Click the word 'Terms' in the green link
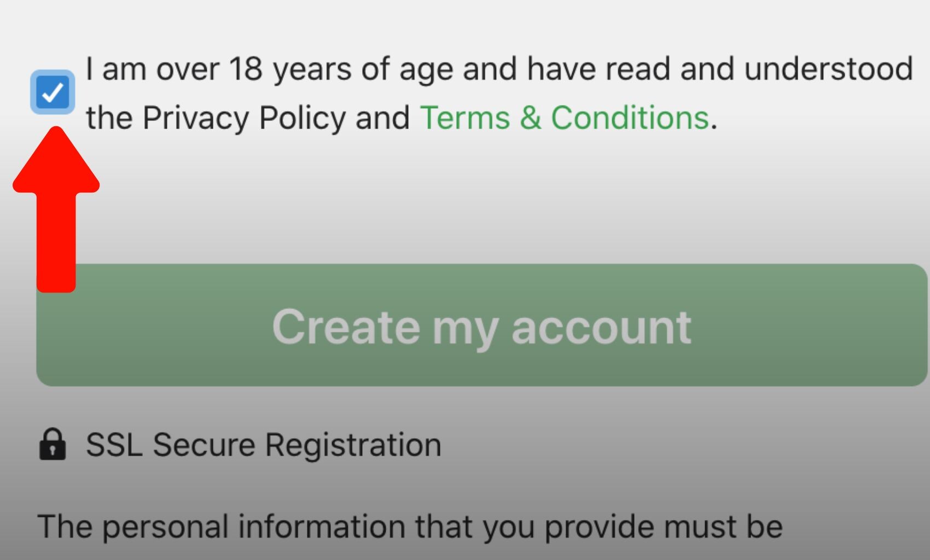The width and height of the screenshot is (930, 560). [x=465, y=118]
